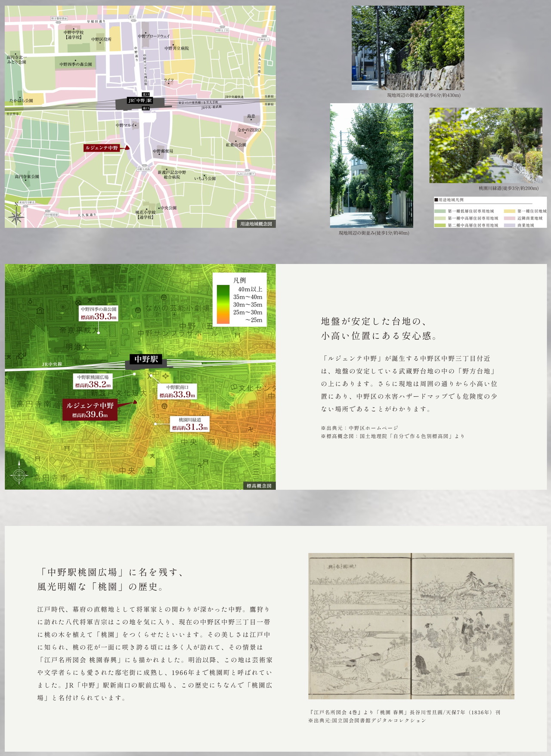The width and height of the screenshot is (551, 756).
Task: Click the 中野駅南口 33.9m elevation label
Action: pyautogui.click(x=177, y=392)
